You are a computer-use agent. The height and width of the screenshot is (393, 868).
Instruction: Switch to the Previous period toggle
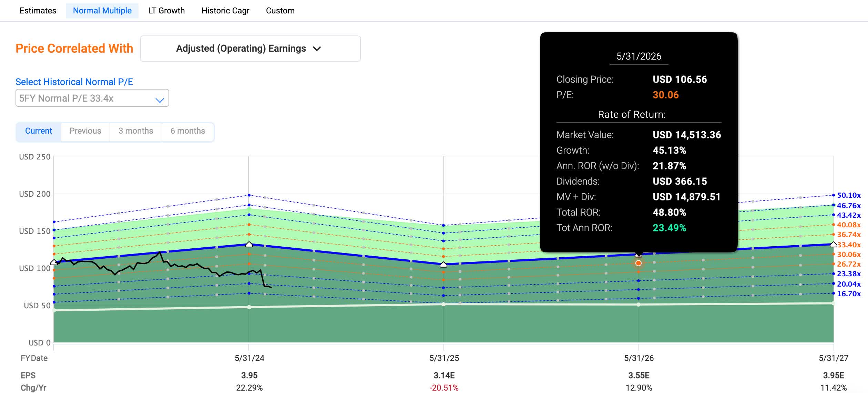coord(85,131)
